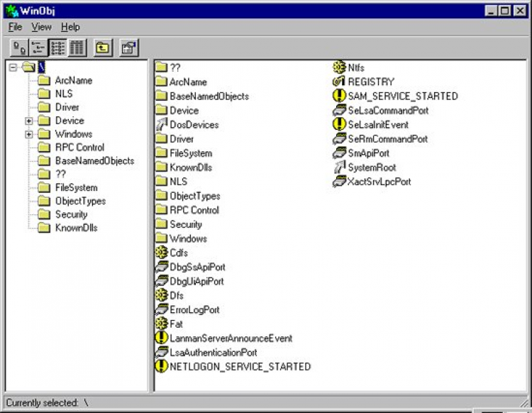Select RPC Control in the list pane

[x=194, y=210]
